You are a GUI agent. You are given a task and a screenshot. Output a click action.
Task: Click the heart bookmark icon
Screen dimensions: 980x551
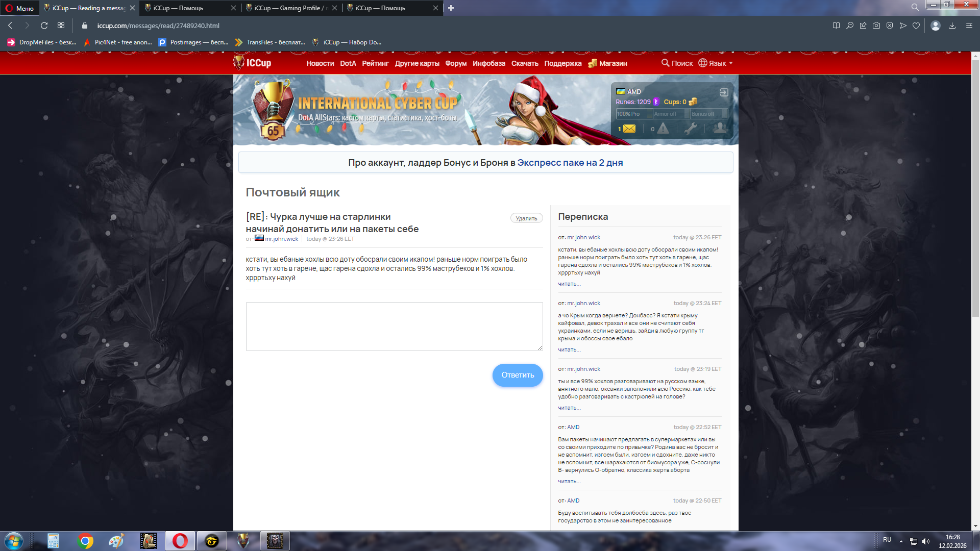point(916,26)
